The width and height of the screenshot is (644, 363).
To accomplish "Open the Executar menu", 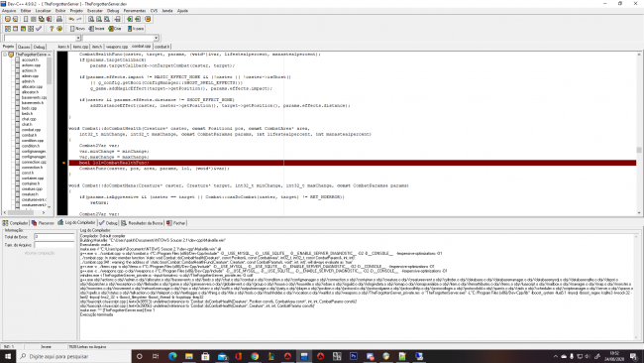I will (95, 11).
